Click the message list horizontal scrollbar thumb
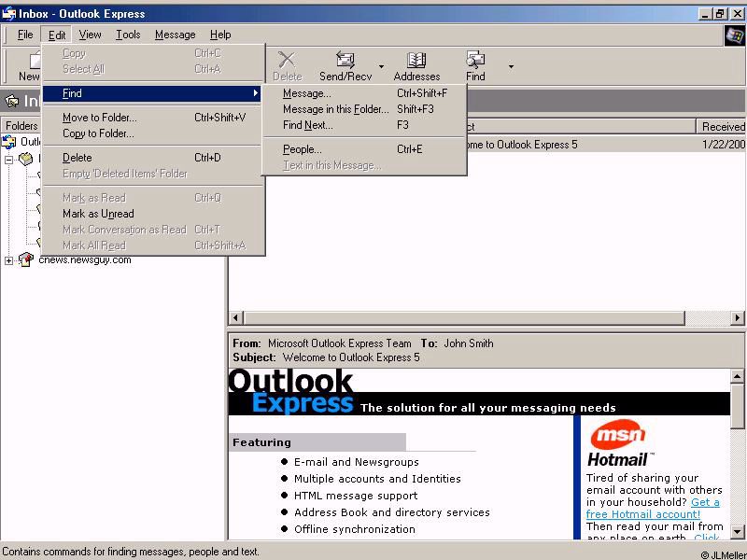Image resolution: width=747 pixels, height=560 pixels. click(464, 317)
